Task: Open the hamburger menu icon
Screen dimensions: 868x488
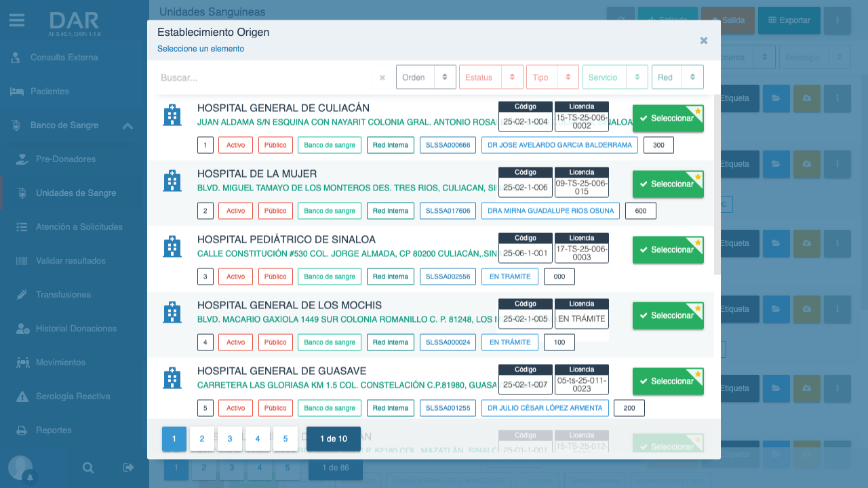Action: [x=17, y=20]
